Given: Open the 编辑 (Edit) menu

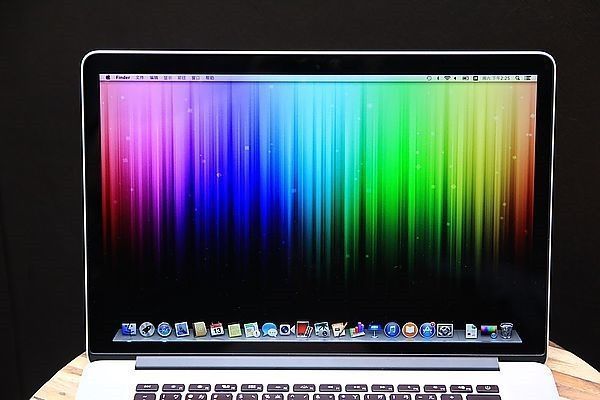Looking at the screenshot, I should point(154,77).
